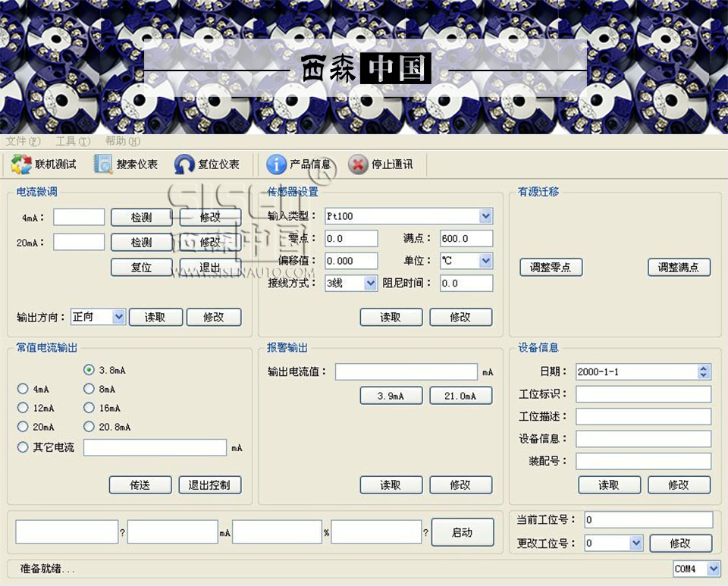Select the 20.8mA radio option

coord(89,427)
